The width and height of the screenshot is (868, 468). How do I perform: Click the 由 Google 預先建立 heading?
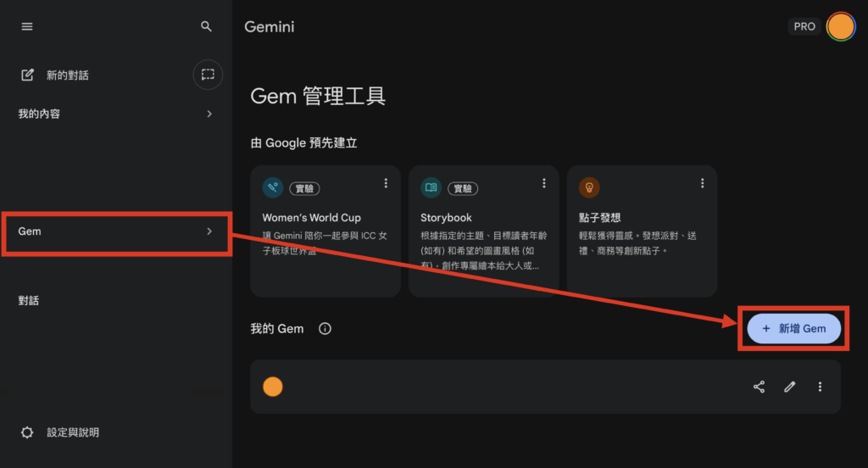click(304, 143)
